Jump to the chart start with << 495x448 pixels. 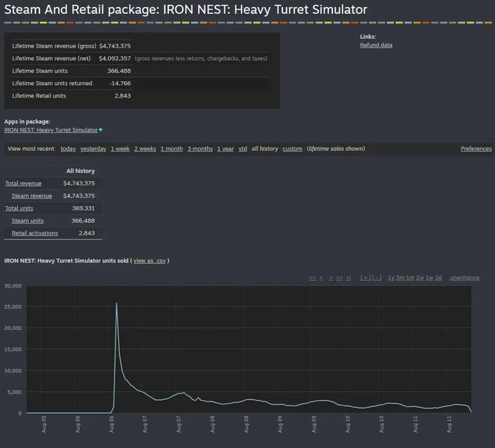[x=312, y=278]
